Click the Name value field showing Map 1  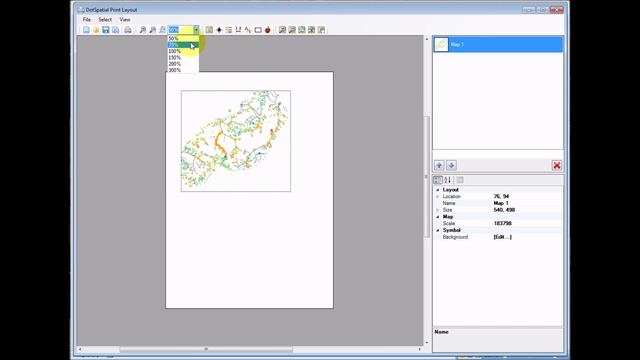click(527, 203)
